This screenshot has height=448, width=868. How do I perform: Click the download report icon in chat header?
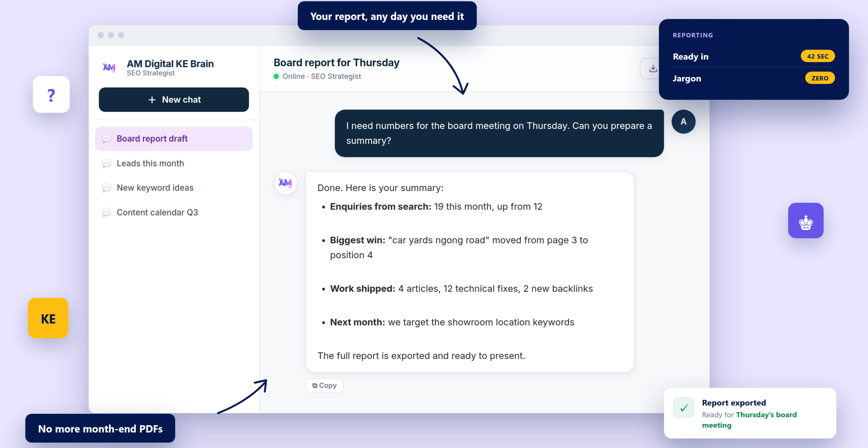pos(652,69)
